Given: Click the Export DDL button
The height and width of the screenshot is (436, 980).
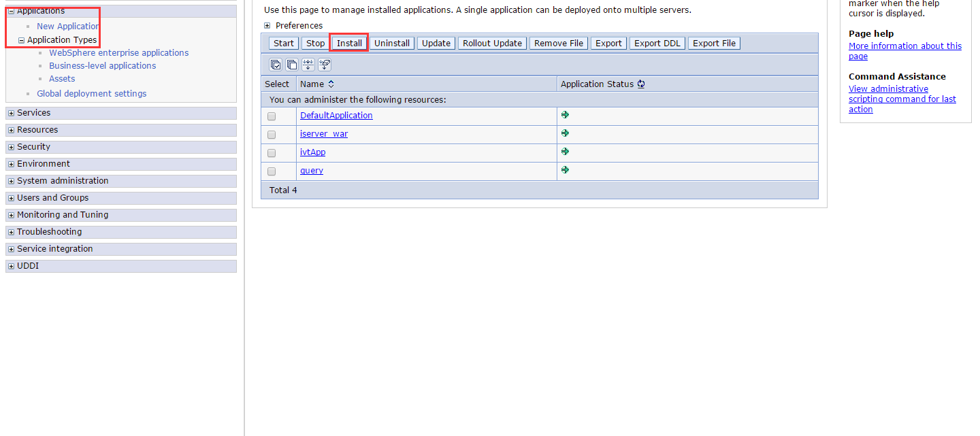Looking at the screenshot, I should tap(657, 43).
